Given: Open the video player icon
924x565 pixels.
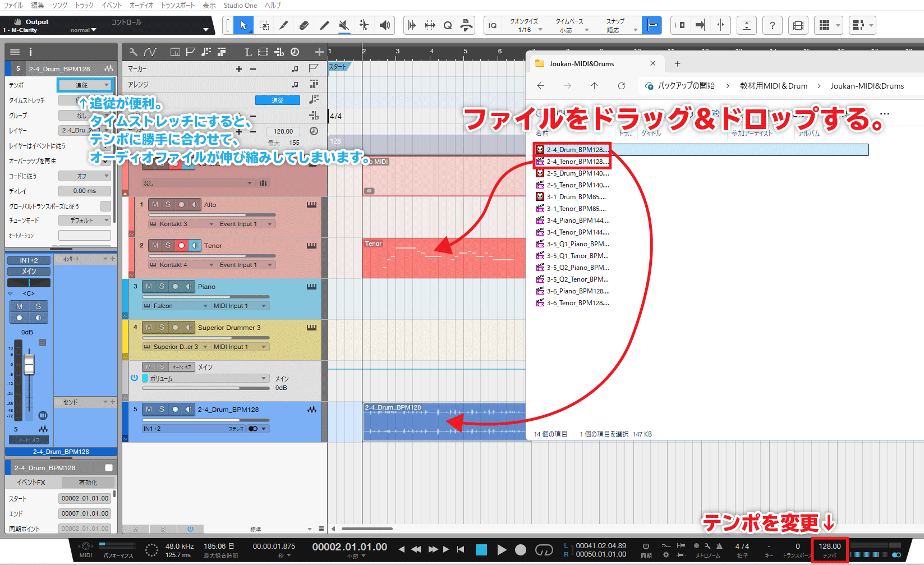Looking at the screenshot, I should (x=798, y=25).
